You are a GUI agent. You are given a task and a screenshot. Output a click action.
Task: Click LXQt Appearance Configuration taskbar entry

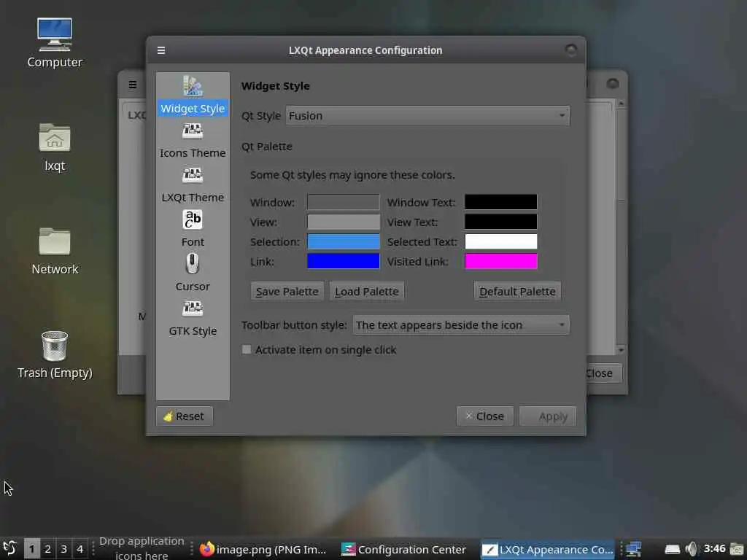pyautogui.click(x=549, y=549)
